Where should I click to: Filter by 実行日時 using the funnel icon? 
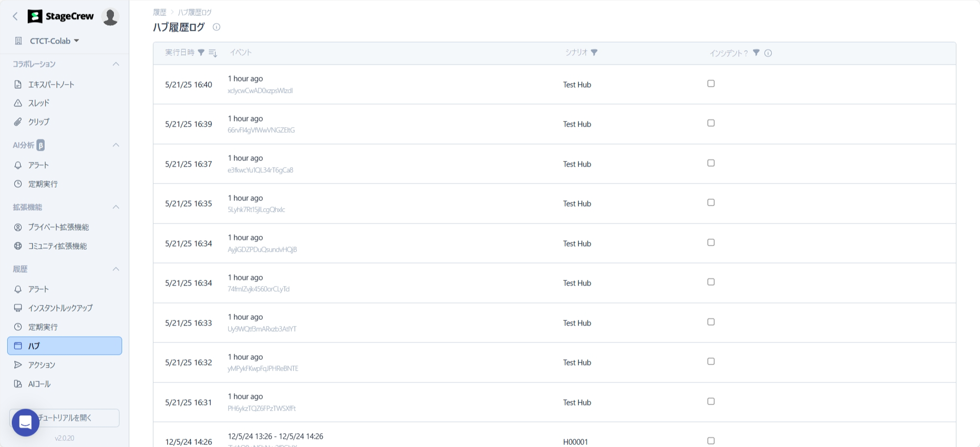(201, 52)
